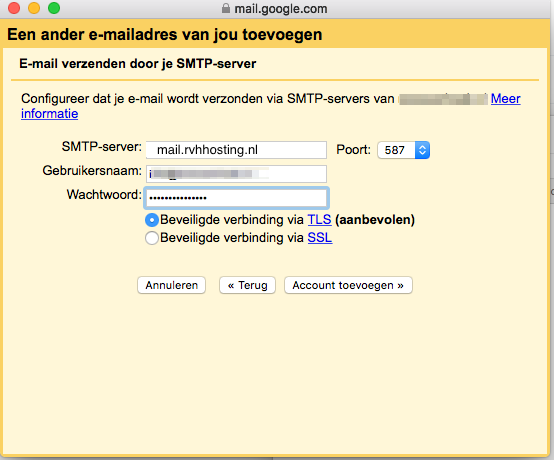Focus the SMTP-server input field
Image resolution: width=554 pixels, height=460 pixels.
[236, 150]
